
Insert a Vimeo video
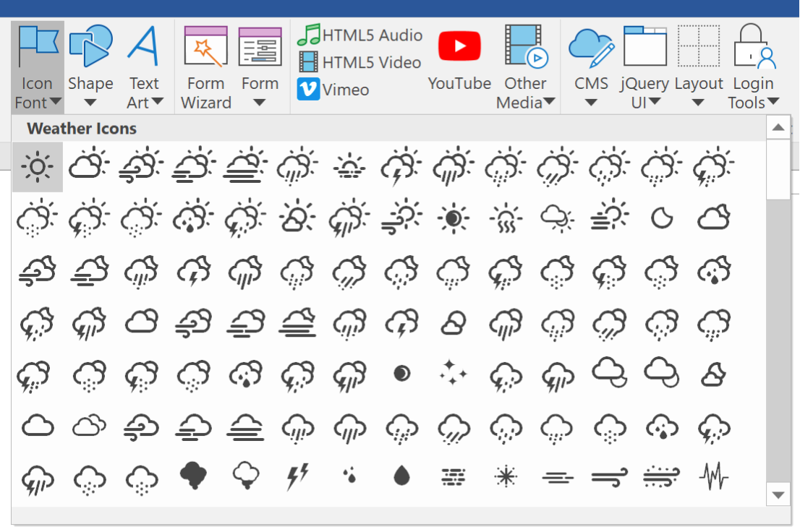333,90
